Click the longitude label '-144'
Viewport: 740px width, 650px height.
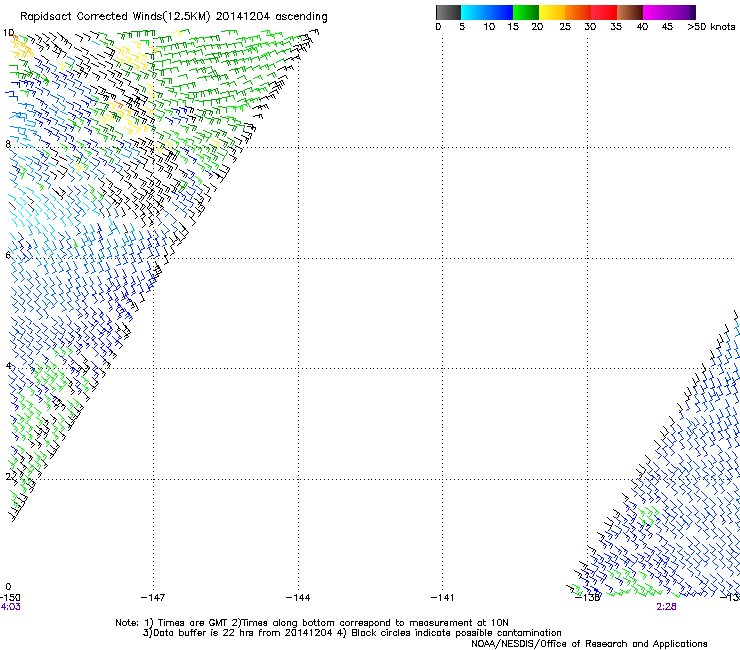[298, 598]
